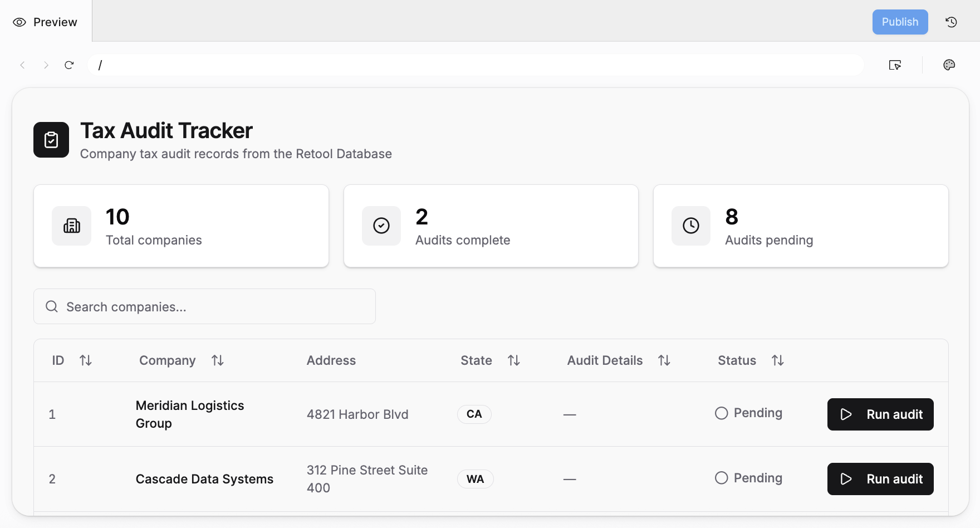Click the browser forward arrow
Viewport: 980px width, 528px height.
pyautogui.click(x=46, y=65)
